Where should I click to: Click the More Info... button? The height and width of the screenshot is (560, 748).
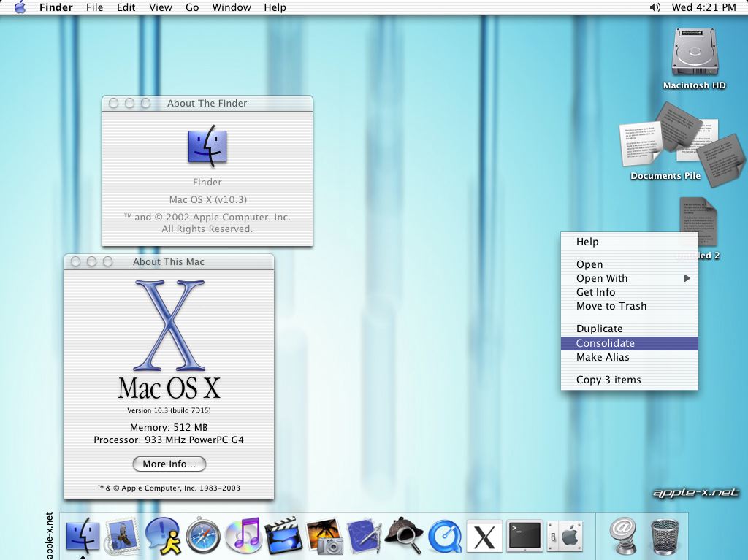(169, 464)
